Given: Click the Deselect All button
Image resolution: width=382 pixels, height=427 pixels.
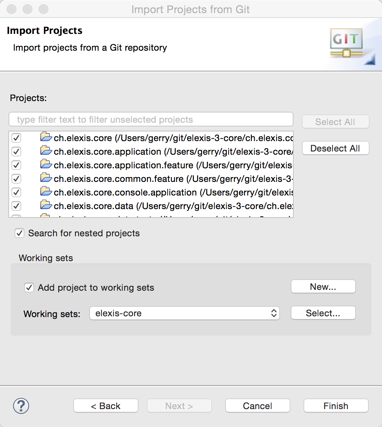Looking at the screenshot, I should pyautogui.click(x=336, y=148).
